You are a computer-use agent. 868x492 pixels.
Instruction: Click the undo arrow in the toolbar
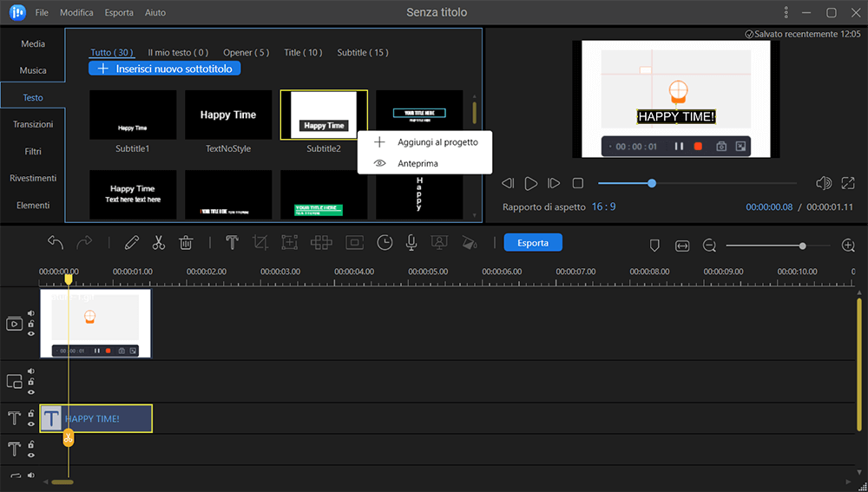coord(56,243)
